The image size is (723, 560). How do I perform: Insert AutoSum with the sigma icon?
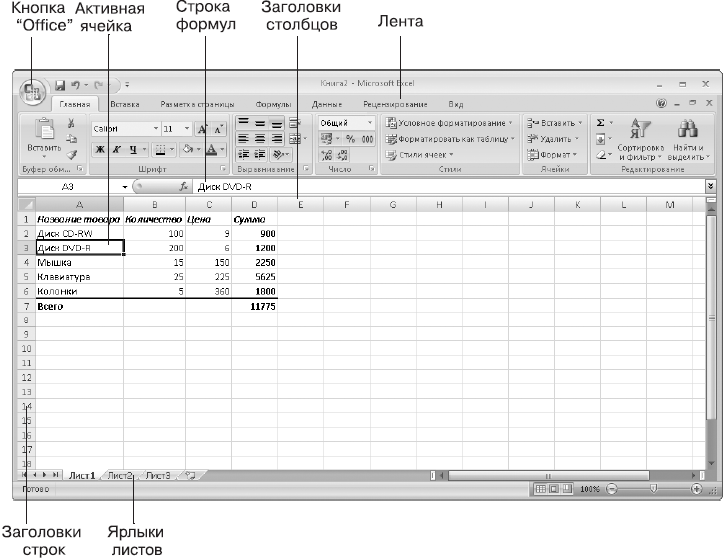[x=600, y=123]
